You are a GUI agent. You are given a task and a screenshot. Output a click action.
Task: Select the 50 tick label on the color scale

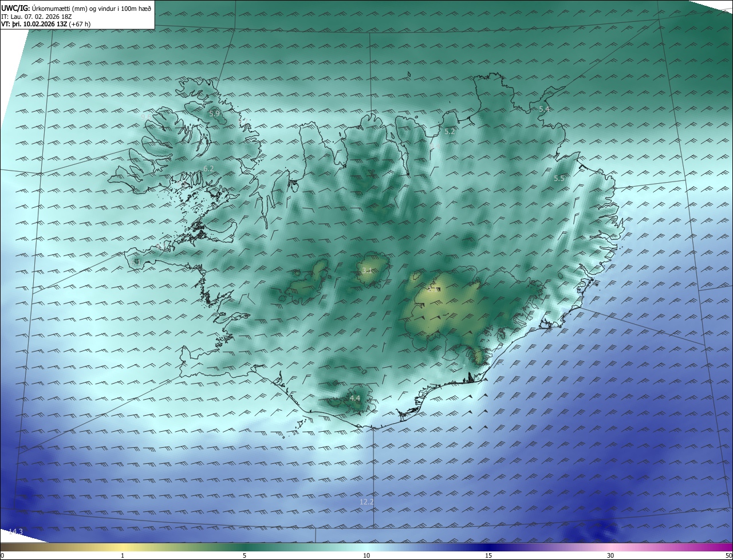[728, 555]
